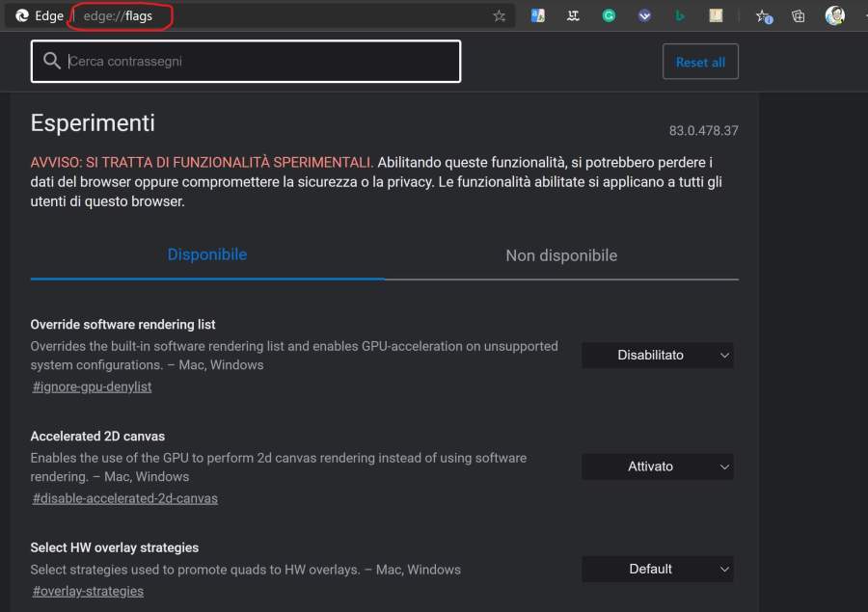Open the Grammarly extension
The width and height of the screenshot is (868, 612).
(x=609, y=16)
